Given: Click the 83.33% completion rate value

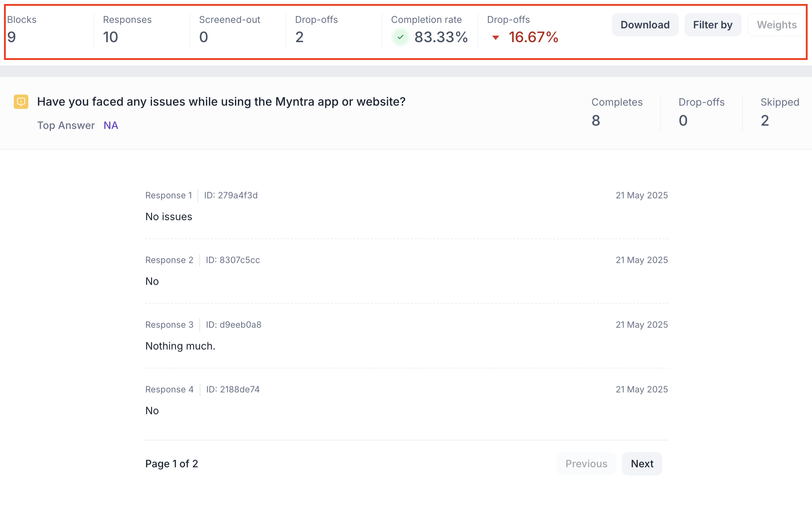Looking at the screenshot, I should tap(441, 37).
